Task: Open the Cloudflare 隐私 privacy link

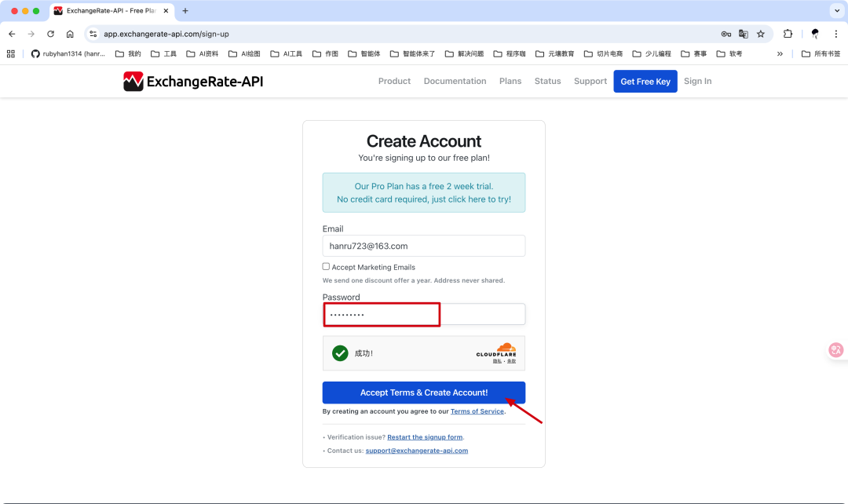Action: point(496,361)
